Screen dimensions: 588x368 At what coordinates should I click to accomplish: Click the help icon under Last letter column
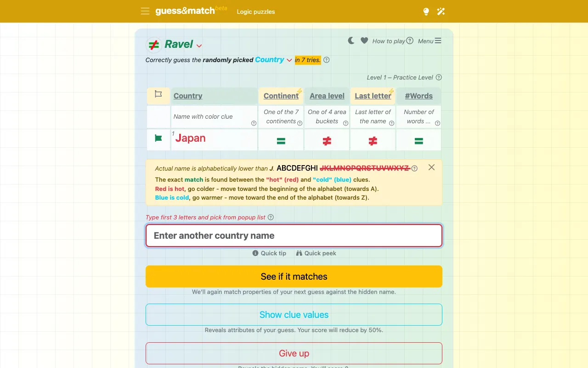391,123
